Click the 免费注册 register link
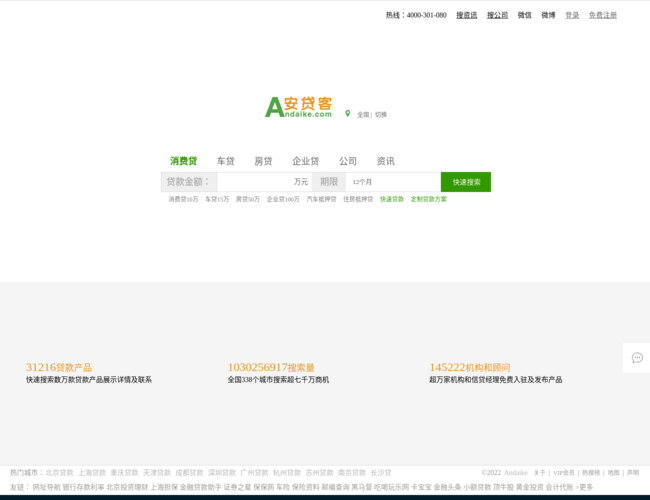 point(603,15)
